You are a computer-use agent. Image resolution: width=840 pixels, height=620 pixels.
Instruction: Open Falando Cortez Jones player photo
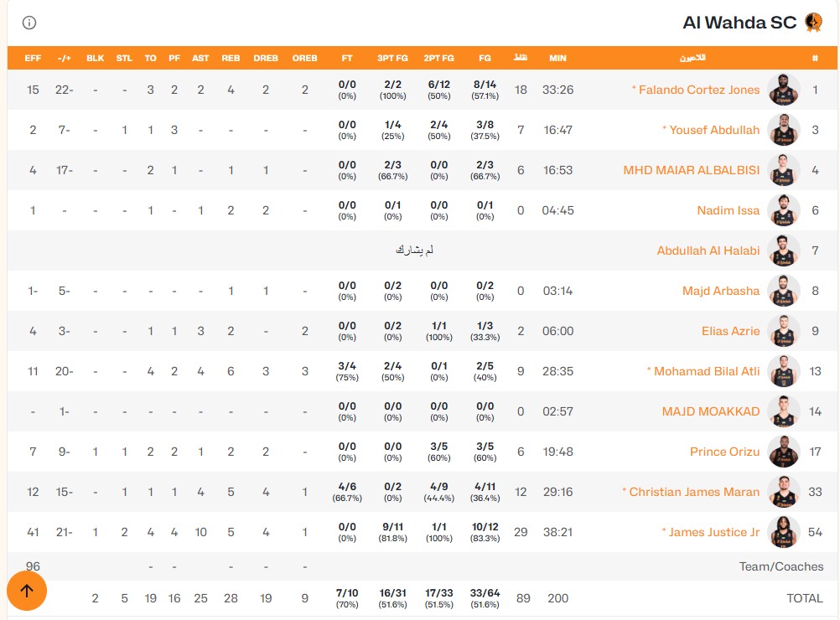(783, 90)
